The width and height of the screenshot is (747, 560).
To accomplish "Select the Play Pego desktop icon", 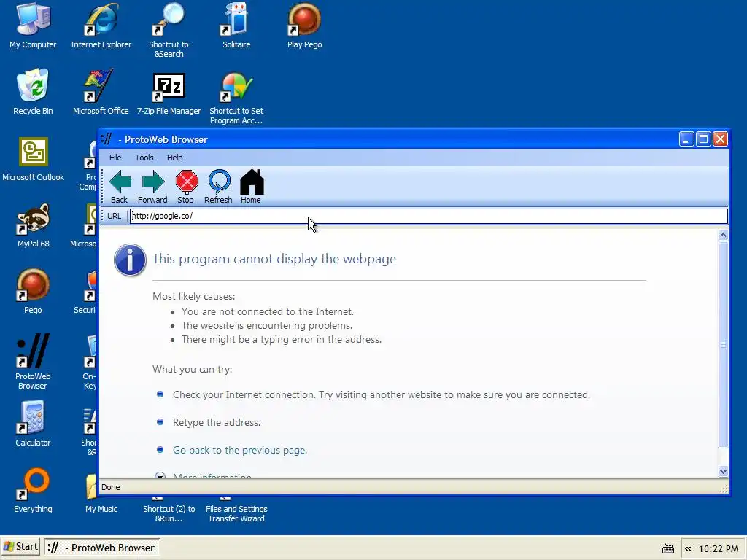I will [304, 26].
